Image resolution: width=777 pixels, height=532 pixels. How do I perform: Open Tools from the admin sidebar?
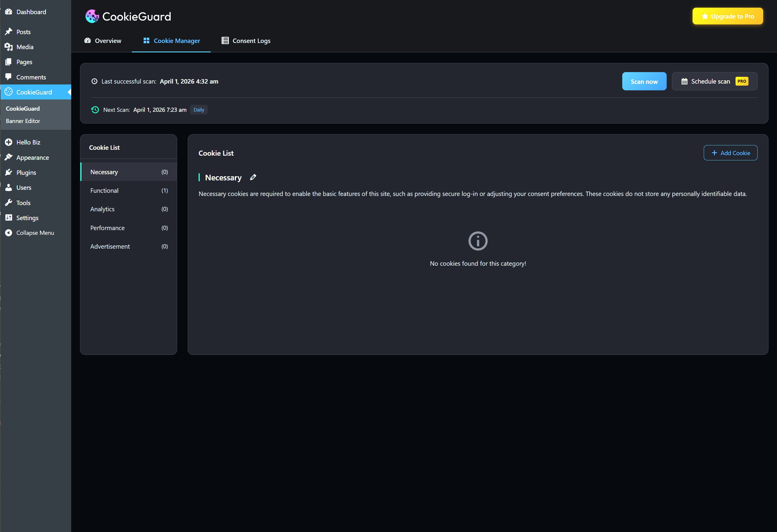tap(22, 203)
